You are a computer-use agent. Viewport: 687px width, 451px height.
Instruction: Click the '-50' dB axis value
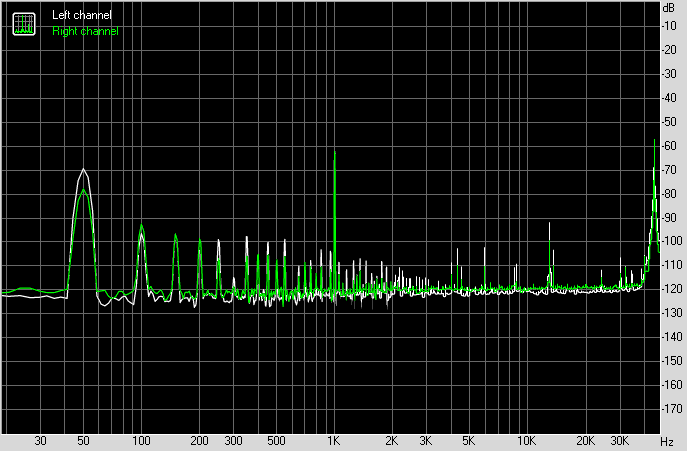point(669,121)
